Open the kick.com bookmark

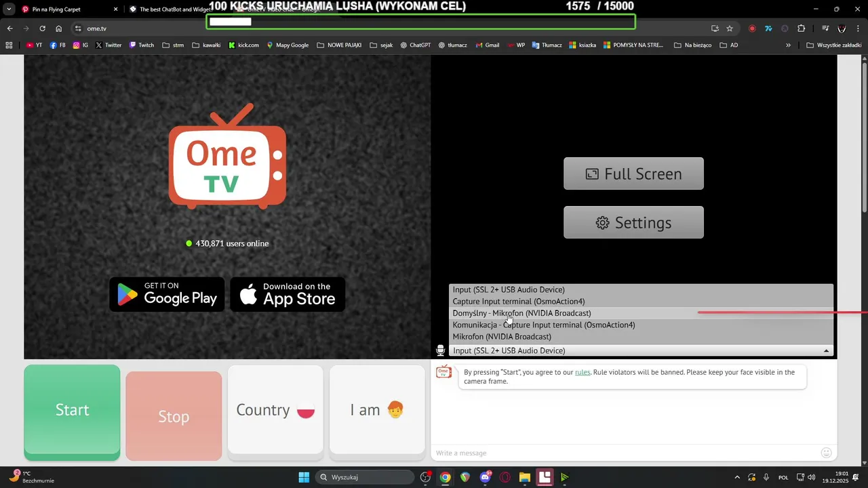(x=243, y=45)
